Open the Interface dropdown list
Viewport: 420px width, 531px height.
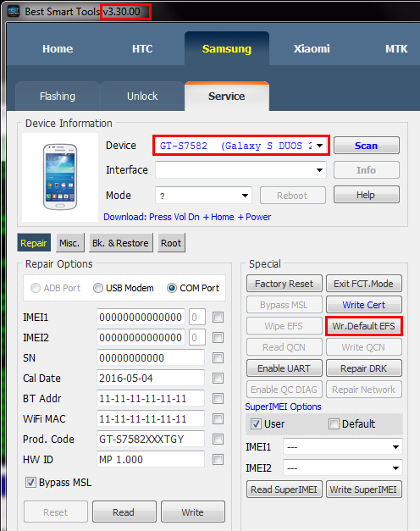(x=319, y=170)
